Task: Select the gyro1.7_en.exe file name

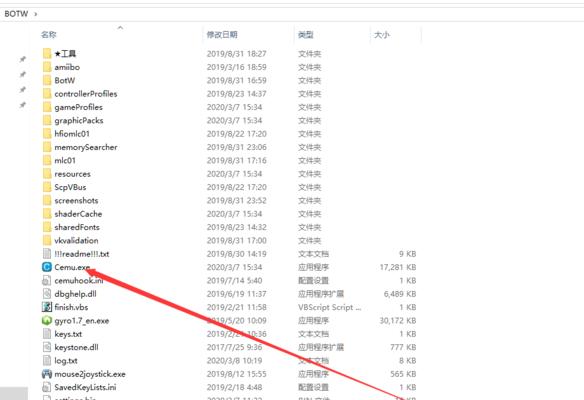Action: click(82, 321)
